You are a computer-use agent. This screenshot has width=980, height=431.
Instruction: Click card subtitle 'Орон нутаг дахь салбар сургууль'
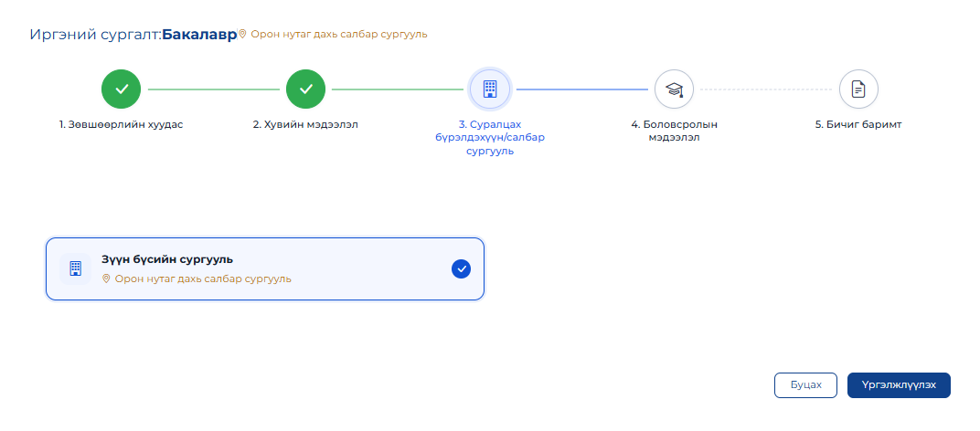pyautogui.click(x=203, y=279)
